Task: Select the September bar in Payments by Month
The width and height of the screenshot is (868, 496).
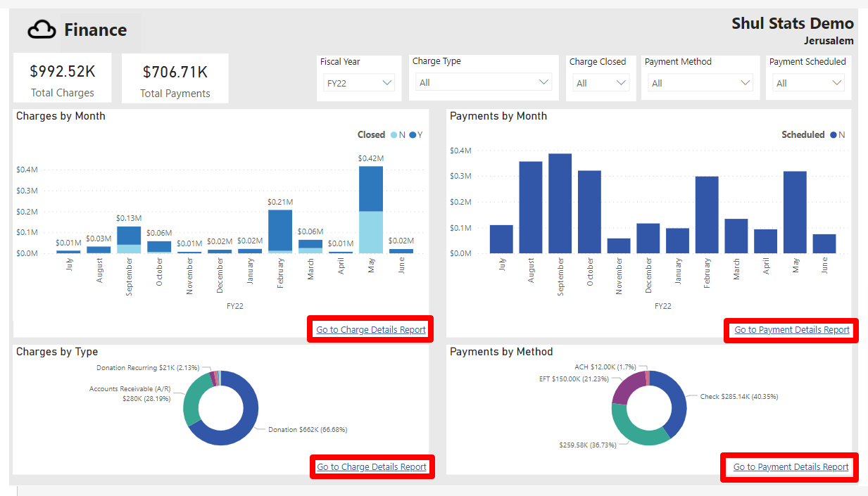Action: point(559,204)
